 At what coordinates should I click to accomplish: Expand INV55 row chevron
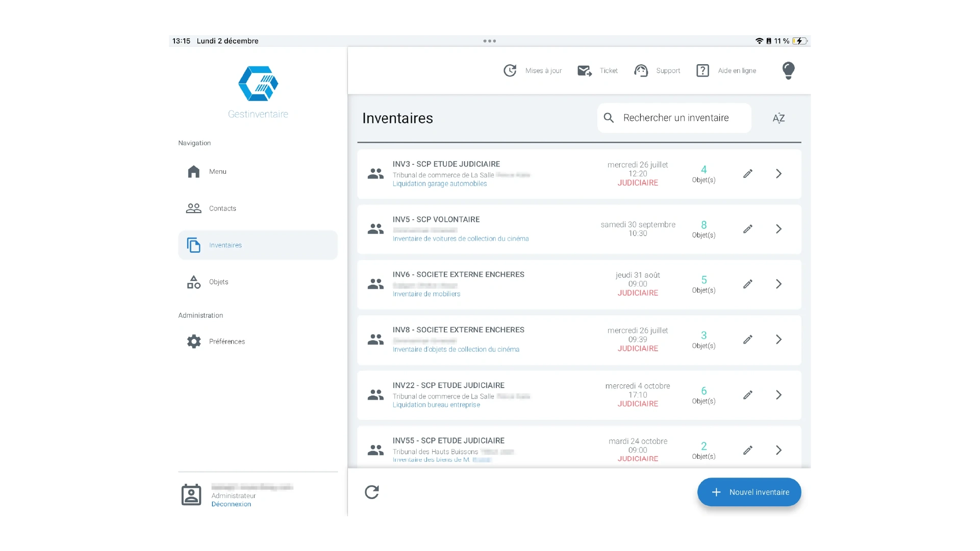(x=778, y=450)
